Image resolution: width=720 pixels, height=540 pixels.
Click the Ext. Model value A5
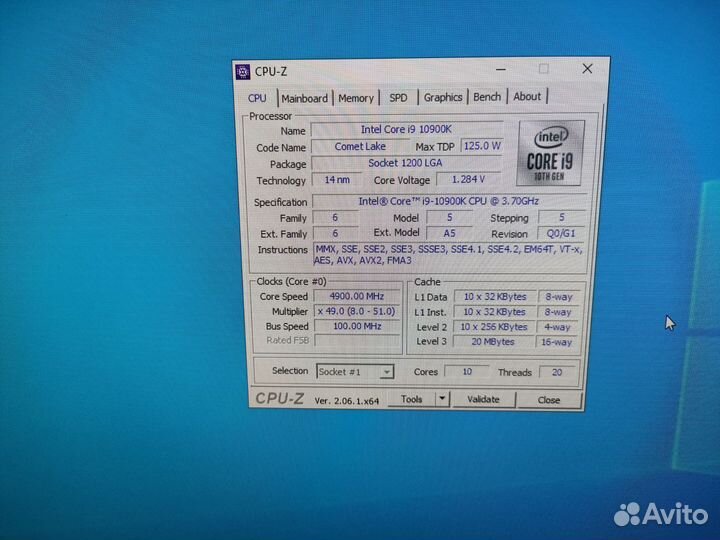(x=449, y=233)
